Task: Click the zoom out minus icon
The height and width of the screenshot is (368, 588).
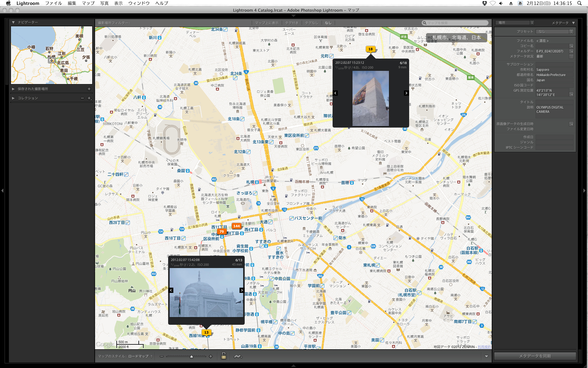Action: point(162,356)
